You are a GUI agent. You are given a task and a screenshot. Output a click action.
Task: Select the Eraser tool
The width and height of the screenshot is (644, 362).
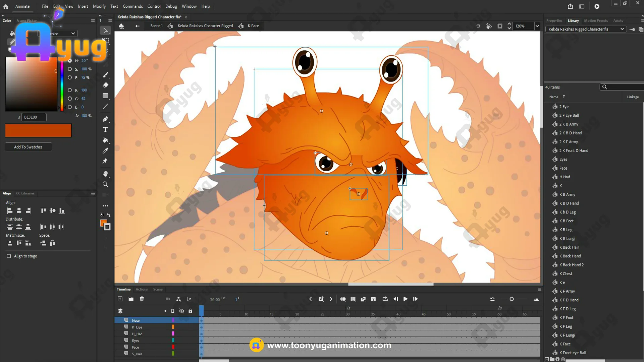105,85
